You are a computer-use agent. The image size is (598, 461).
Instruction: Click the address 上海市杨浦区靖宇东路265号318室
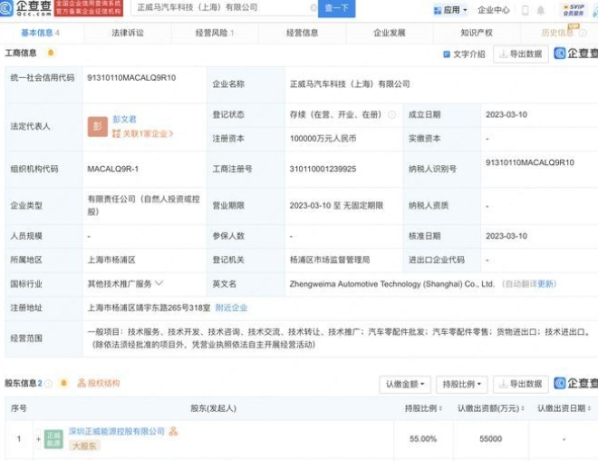[x=149, y=308]
